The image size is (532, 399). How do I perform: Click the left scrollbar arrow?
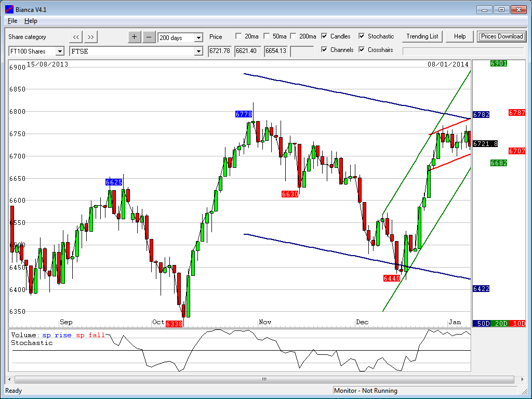tap(9, 379)
